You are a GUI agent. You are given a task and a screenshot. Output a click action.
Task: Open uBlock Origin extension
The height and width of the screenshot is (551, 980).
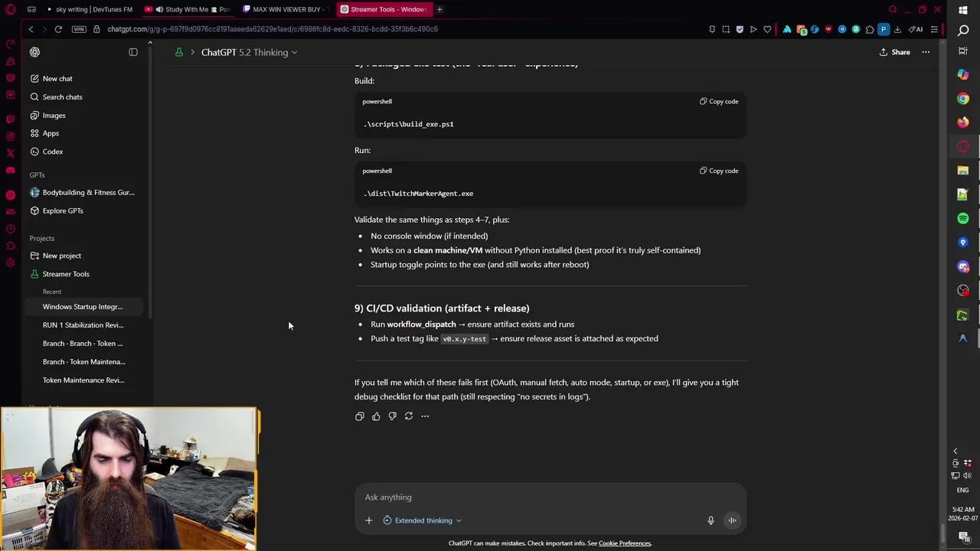coord(828,29)
